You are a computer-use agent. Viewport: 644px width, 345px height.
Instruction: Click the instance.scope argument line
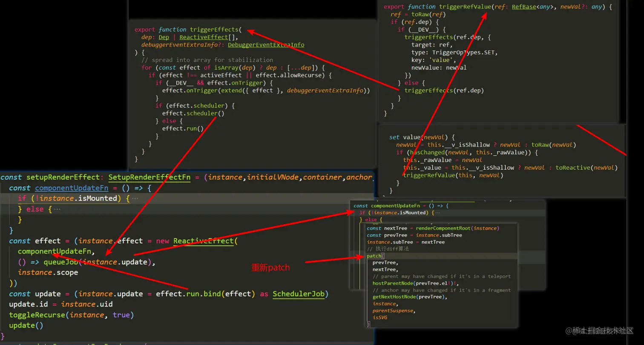point(48,272)
